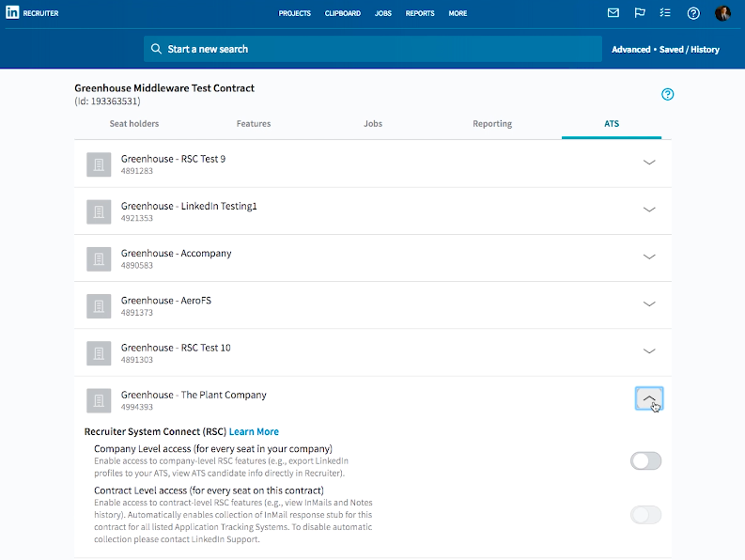Click 'Greenhouse - RSC Test 9' name

coord(173,159)
